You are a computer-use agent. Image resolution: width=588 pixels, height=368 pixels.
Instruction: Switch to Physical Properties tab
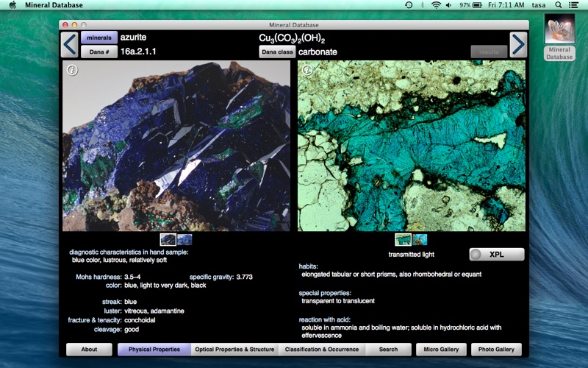pos(154,349)
